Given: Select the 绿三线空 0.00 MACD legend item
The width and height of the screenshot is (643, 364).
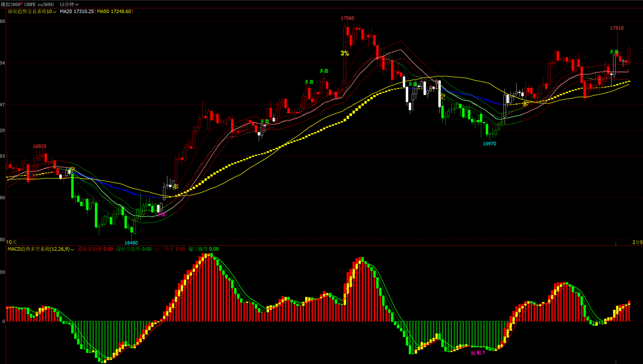Looking at the screenshot, I should click(203, 249).
